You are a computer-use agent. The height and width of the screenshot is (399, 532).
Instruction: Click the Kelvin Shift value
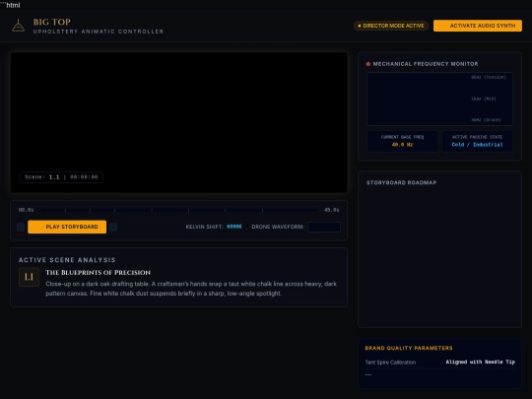pos(234,227)
